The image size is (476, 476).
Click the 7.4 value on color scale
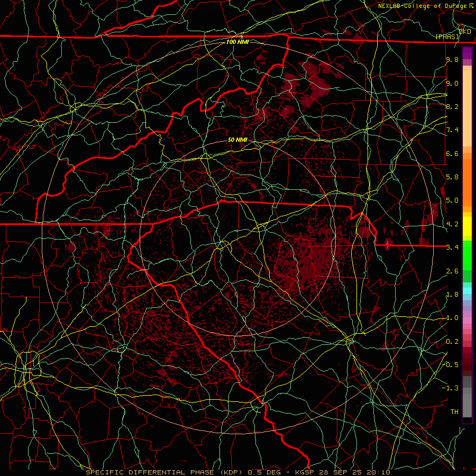pyautogui.click(x=452, y=130)
